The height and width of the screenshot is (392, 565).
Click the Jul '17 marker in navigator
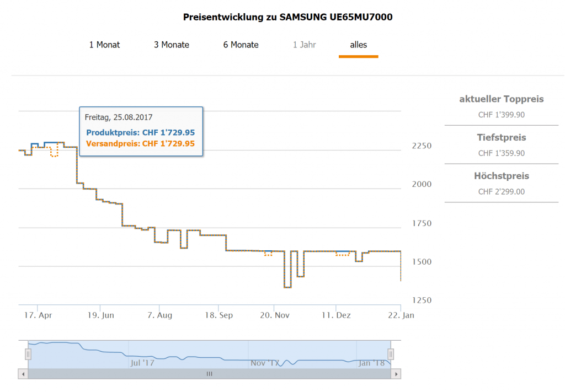click(x=142, y=363)
